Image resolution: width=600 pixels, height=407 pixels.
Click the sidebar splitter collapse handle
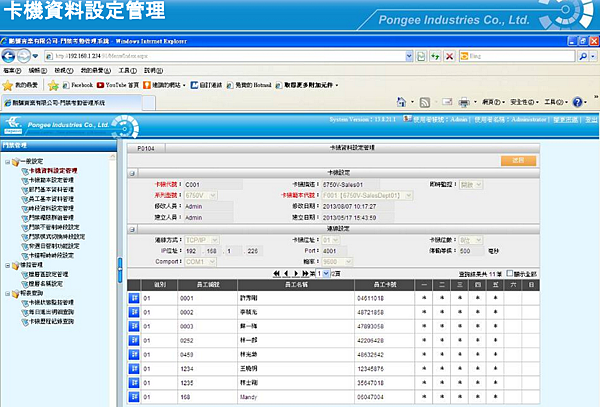coord(120,270)
